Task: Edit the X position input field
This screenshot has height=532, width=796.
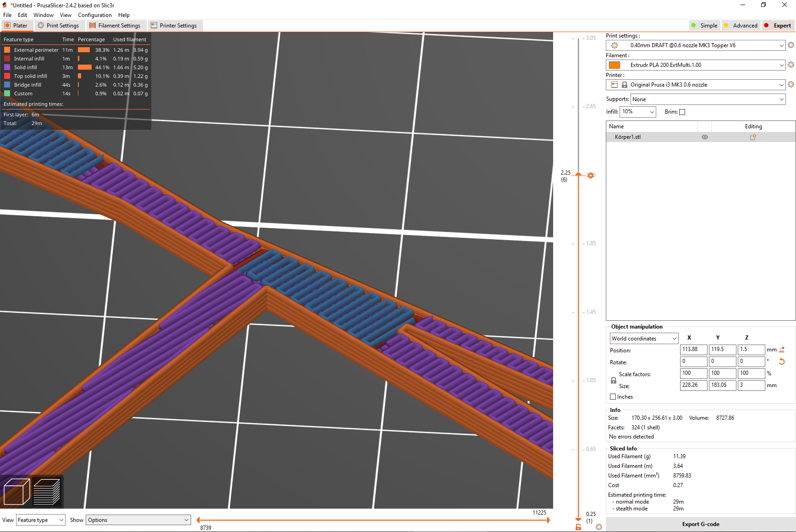Action: pyautogui.click(x=693, y=349)
